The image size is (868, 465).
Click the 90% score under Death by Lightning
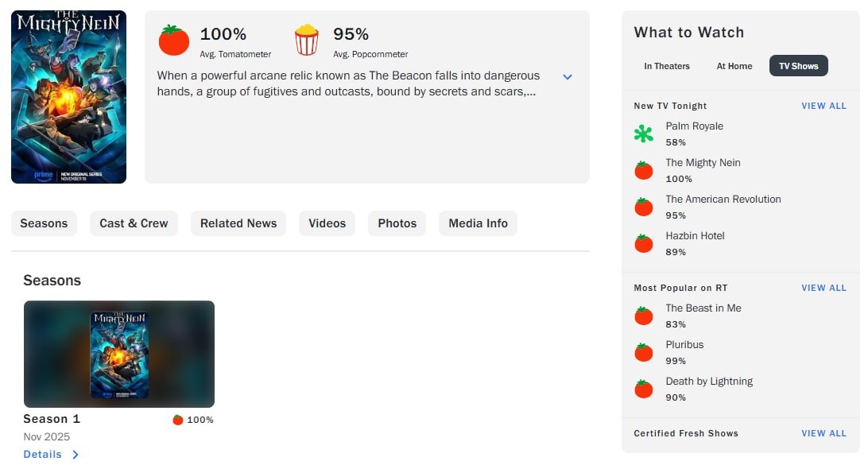tap(676, 397)
